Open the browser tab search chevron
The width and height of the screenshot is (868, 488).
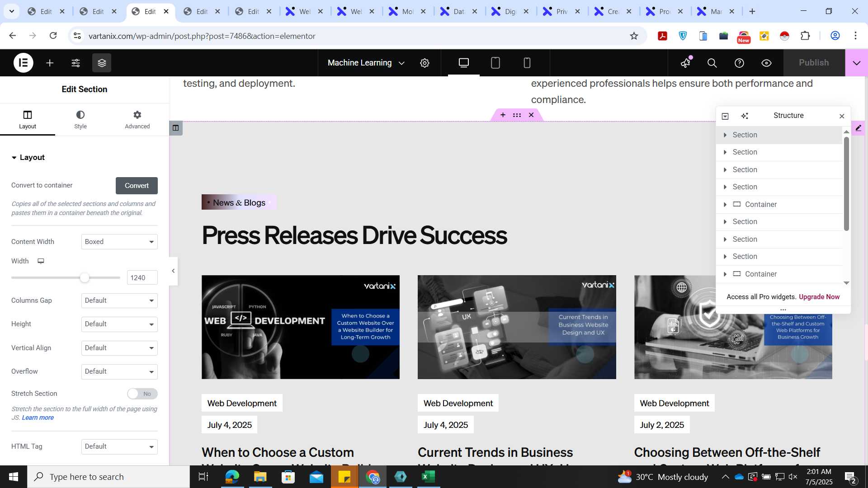[11, 11]
